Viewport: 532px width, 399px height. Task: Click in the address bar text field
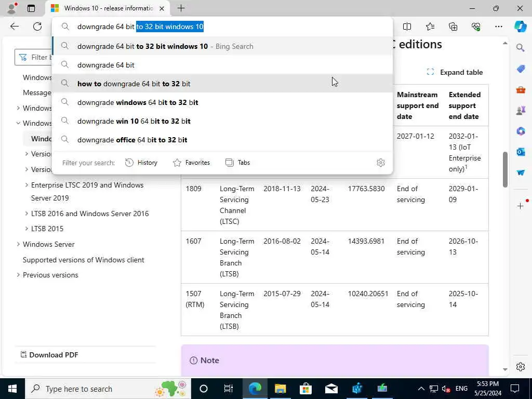222,26
